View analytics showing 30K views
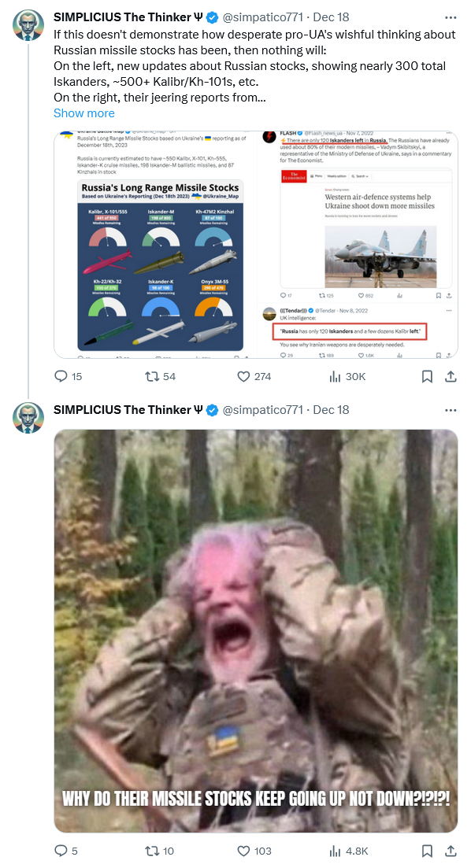Viewport: 471px width, 868px height. (347, 376)
